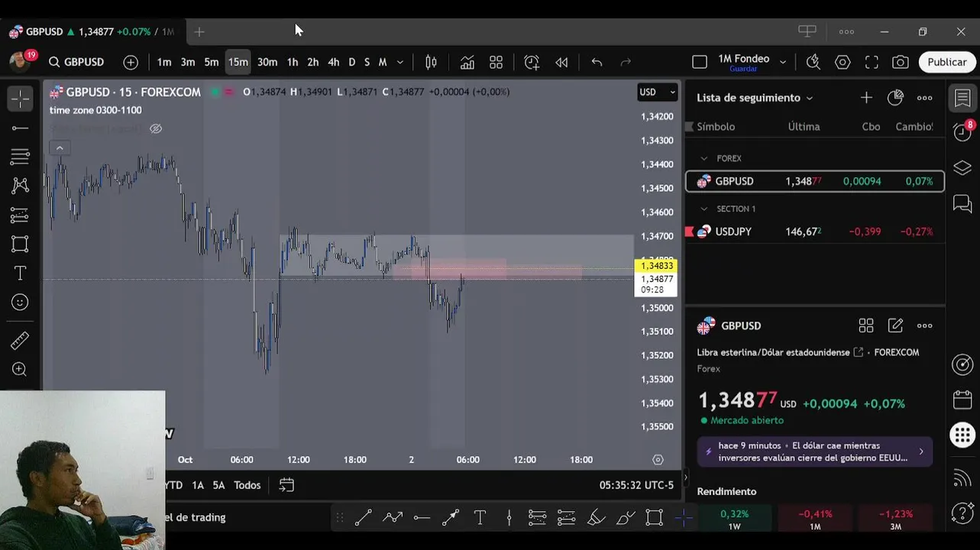The image size is (980, 550).
Task: Pick rectangle in bottom drawing toolbar
Action: pyautogui.click(x=655, y=517)
